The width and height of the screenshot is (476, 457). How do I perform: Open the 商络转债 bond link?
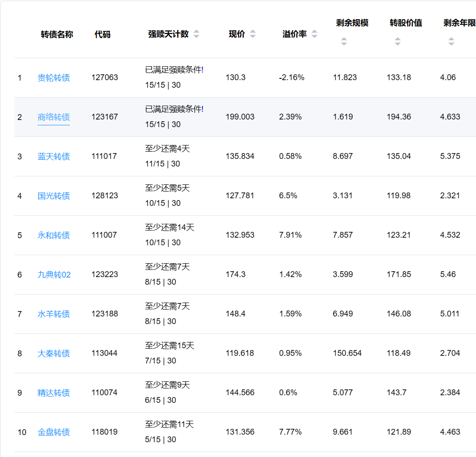point(54,117)
